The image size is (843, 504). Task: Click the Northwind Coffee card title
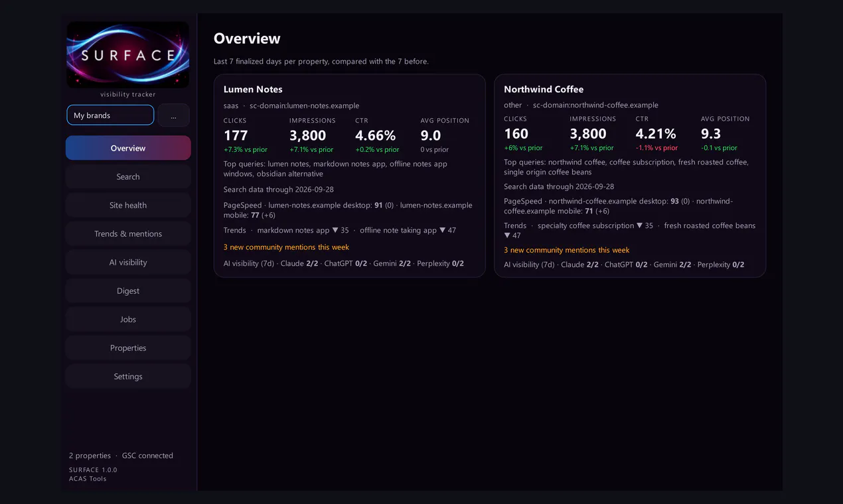tap(544, 90)
